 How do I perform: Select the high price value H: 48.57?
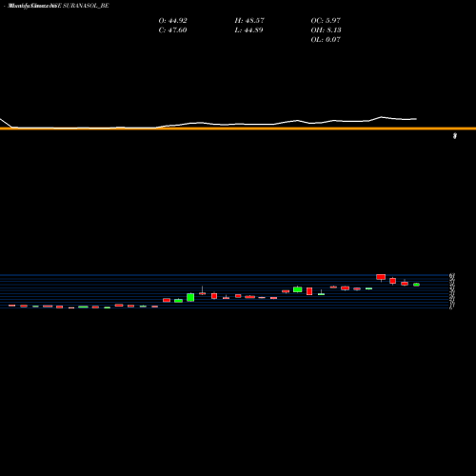tap(249, 21)
